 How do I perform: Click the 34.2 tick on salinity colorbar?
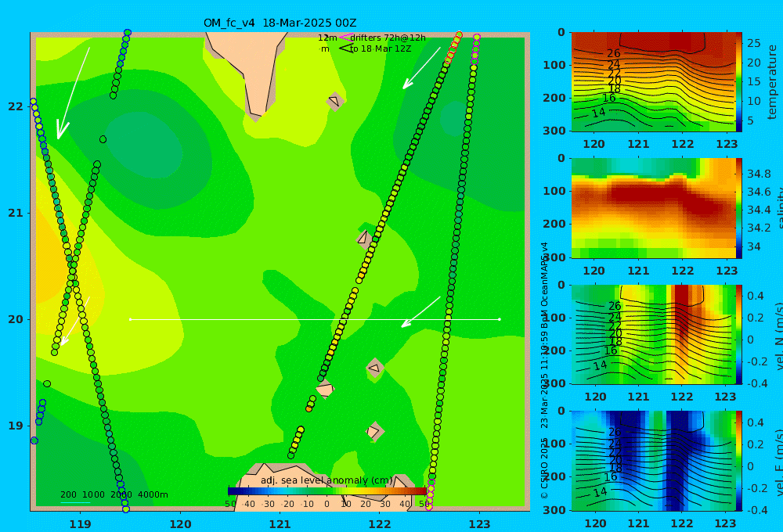click(x=759, y=228)
